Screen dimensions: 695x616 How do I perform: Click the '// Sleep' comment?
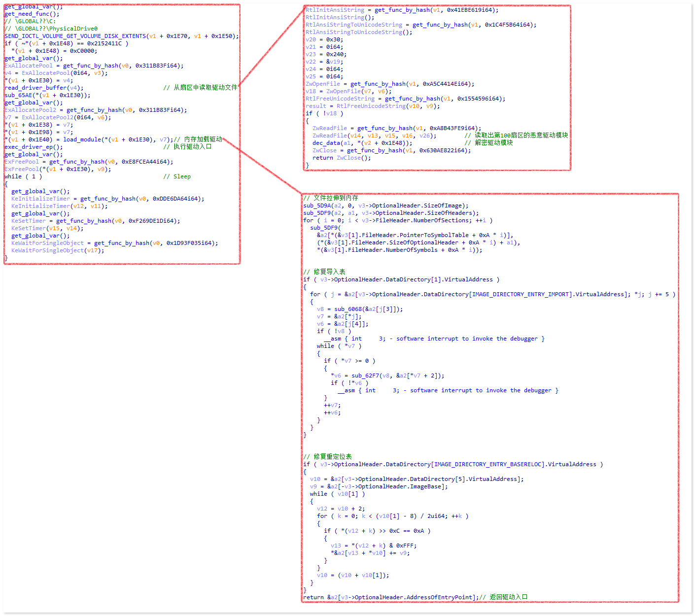[x=177, y=176]
